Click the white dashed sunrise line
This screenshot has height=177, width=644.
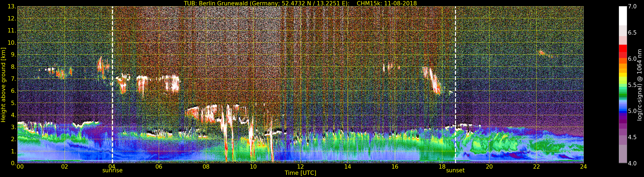[x=112, y=85]
